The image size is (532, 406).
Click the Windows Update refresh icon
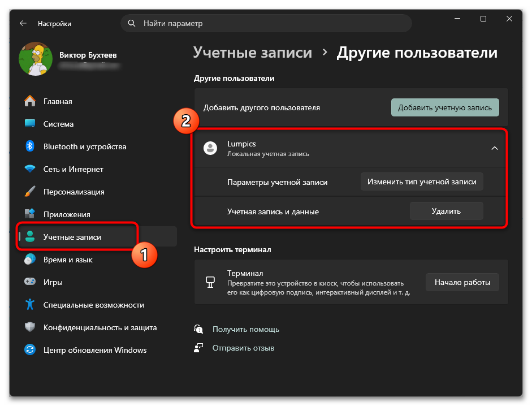click(30, 349)
